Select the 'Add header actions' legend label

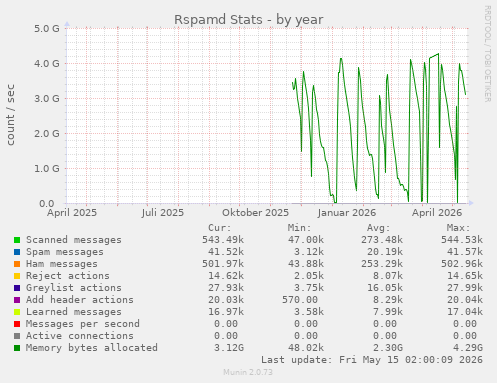(x=80, y=300)
